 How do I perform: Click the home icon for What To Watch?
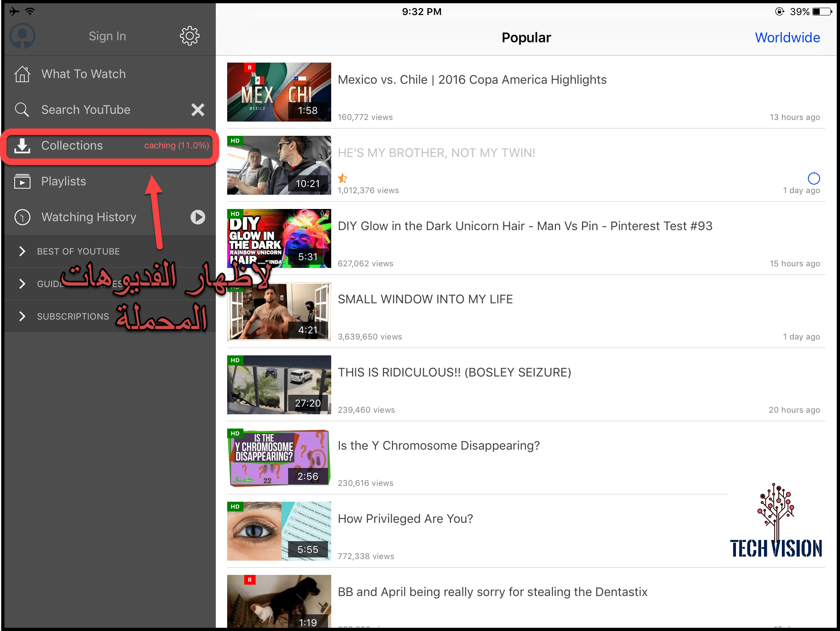[22, 74]
